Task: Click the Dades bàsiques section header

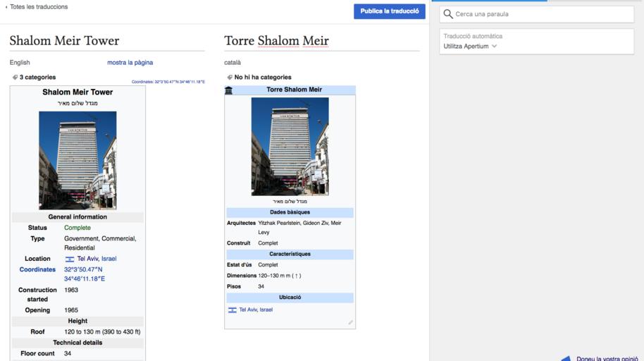Action: pos(290,212)
